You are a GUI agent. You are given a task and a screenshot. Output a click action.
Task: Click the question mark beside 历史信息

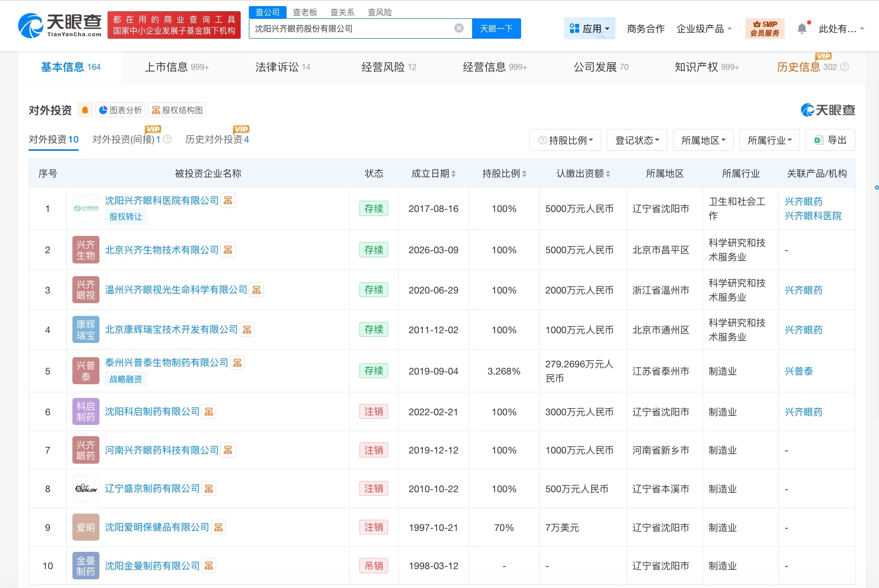844,67
